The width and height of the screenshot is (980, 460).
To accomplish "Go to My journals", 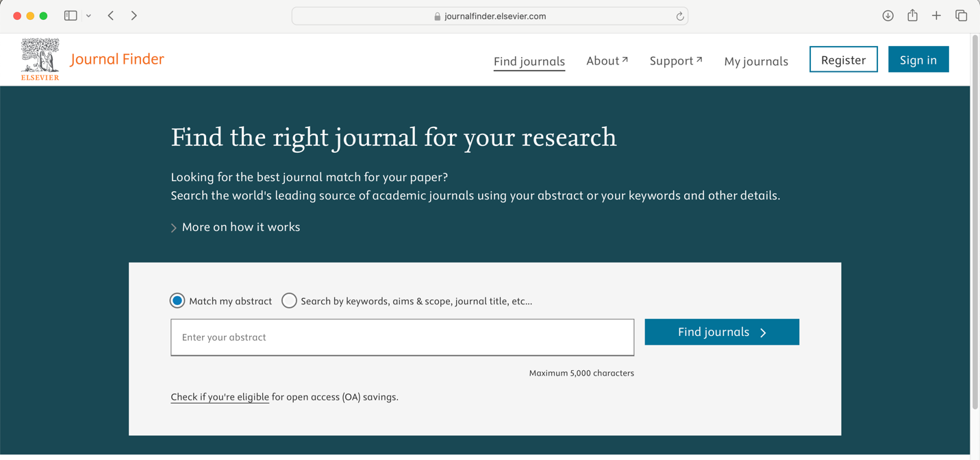I will (756, 61).
